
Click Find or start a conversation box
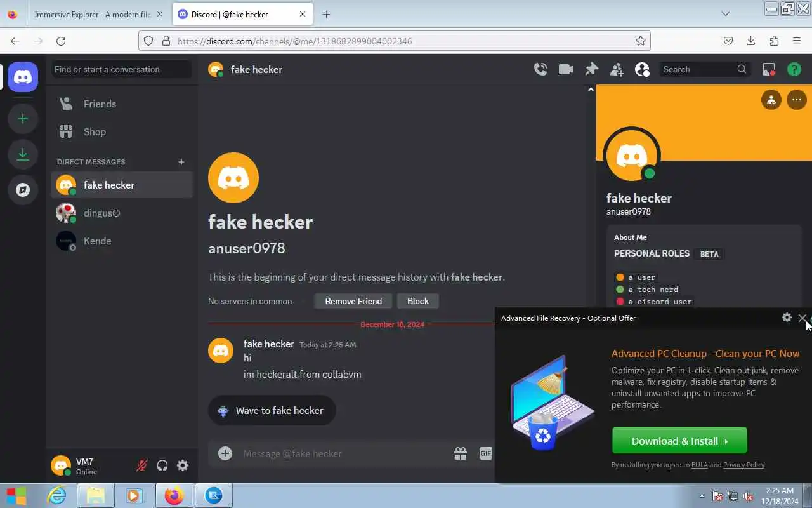pos(121,69)
